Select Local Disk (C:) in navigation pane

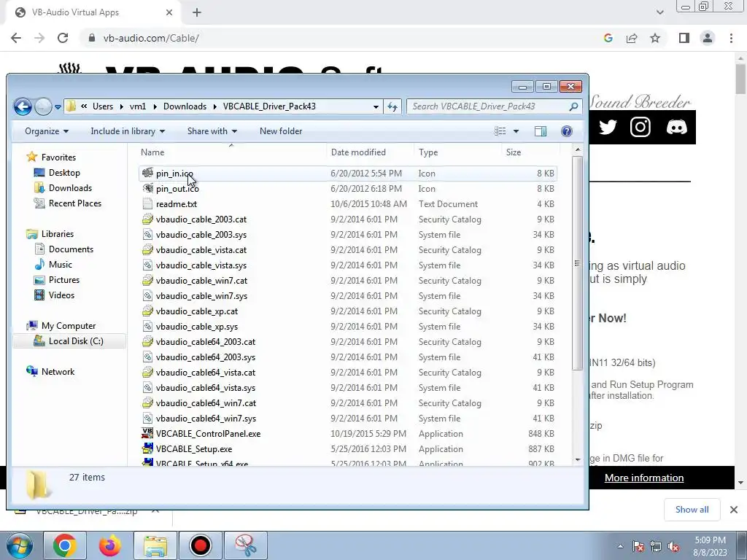point(68,341)
